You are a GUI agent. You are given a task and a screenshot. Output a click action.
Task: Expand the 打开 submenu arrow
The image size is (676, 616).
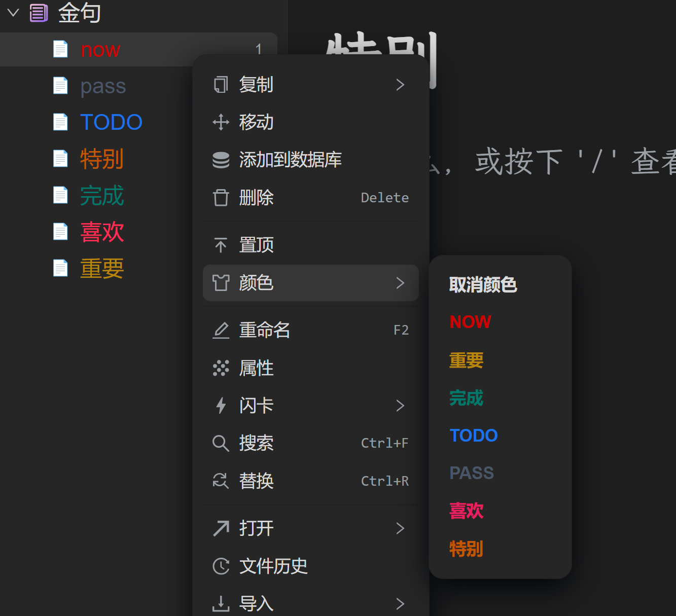400,528
